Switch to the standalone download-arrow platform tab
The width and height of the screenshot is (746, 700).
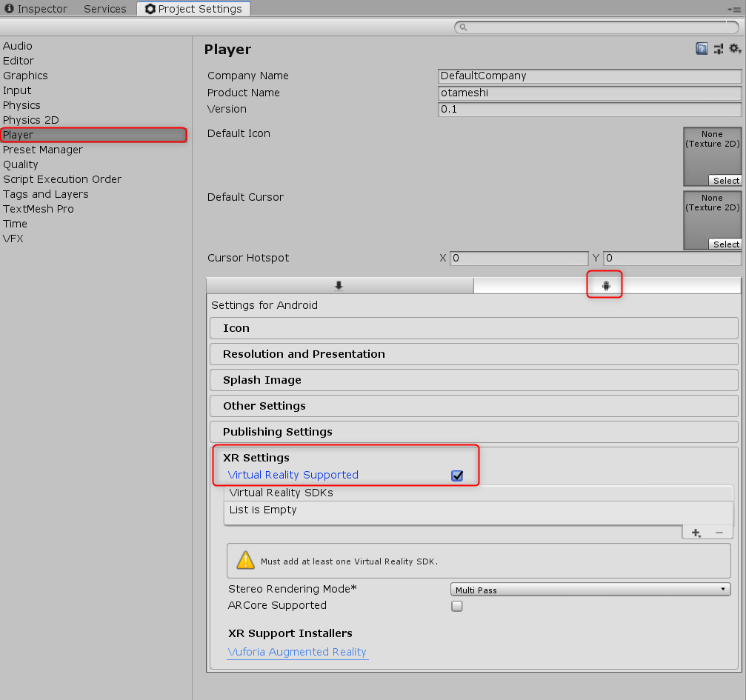pos(339,285)
